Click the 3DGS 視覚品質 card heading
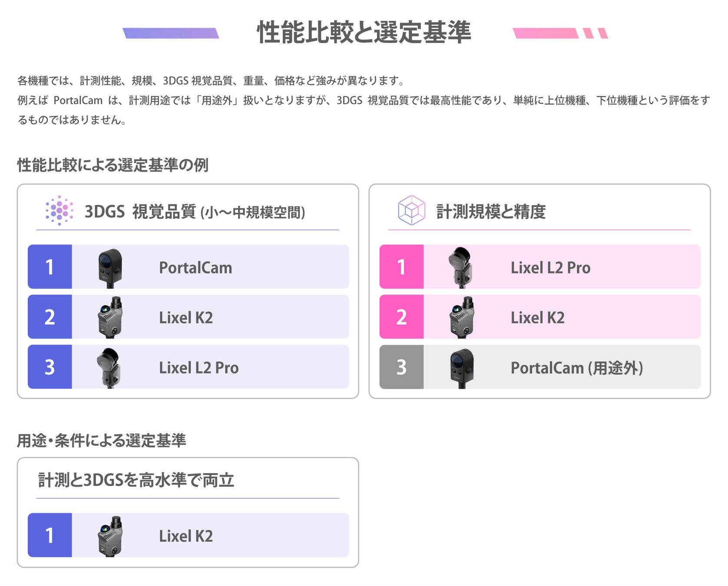728x586 pixels. click(195, 212)
